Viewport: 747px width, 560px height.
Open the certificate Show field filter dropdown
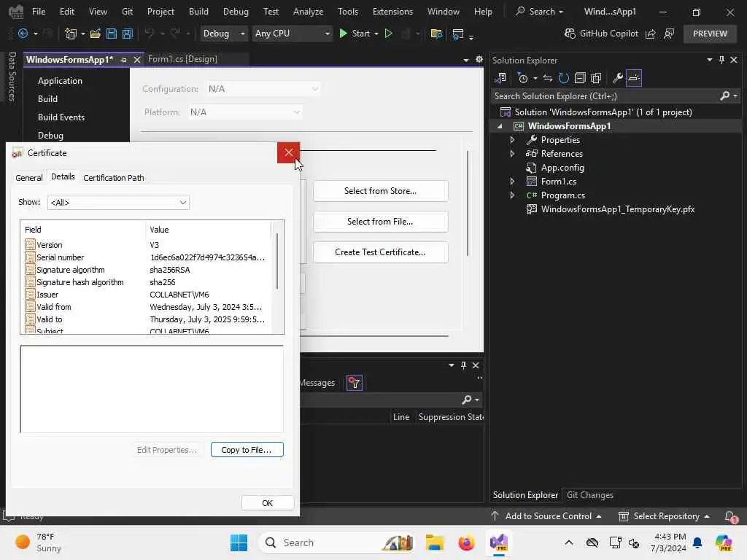point(118,203)
